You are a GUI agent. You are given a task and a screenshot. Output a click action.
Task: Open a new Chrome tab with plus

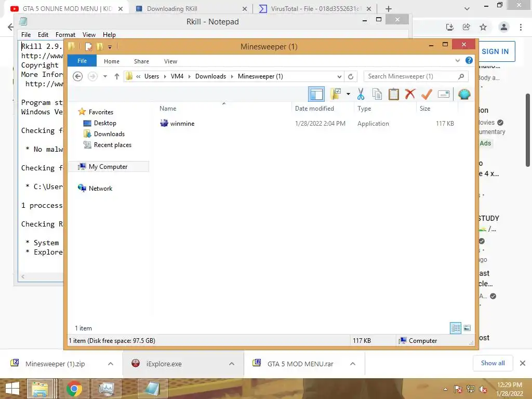[389, 9]
